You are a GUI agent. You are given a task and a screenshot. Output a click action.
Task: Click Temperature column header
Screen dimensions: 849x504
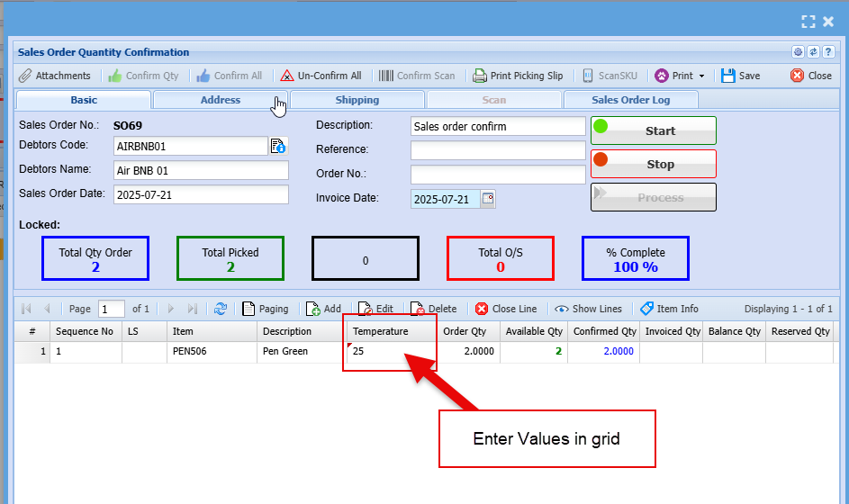tap(392, 331)
